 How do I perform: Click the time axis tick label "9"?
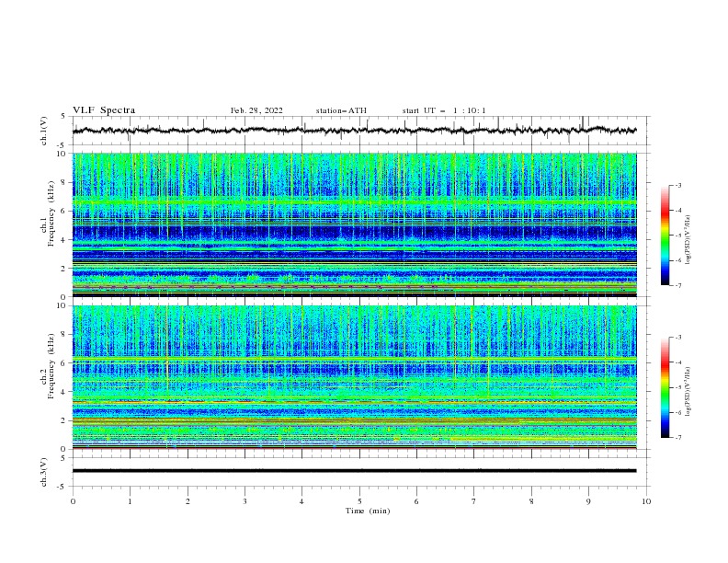click(x=588, y=501)
